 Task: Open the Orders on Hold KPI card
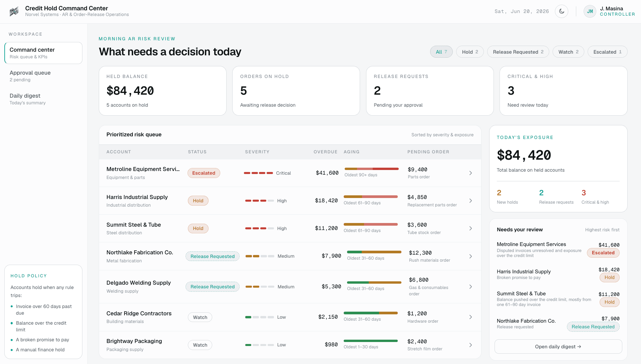point(296,91)
